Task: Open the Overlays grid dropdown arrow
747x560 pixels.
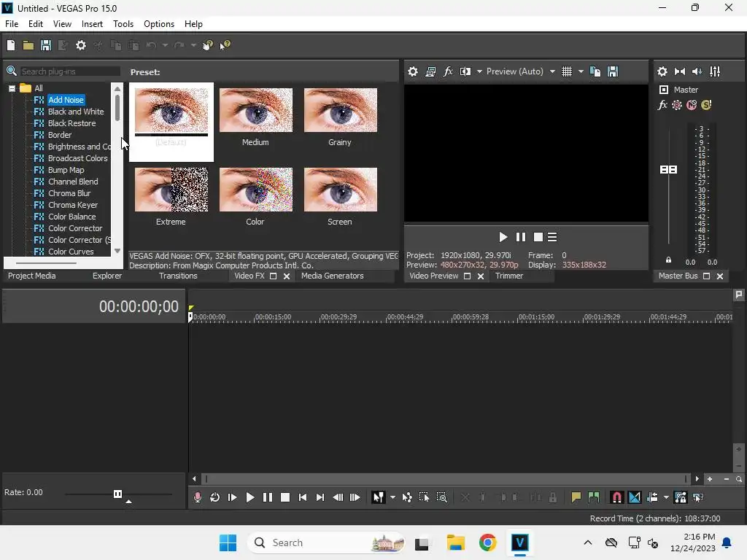Action: pyautogui.click(x=581, y=71)
